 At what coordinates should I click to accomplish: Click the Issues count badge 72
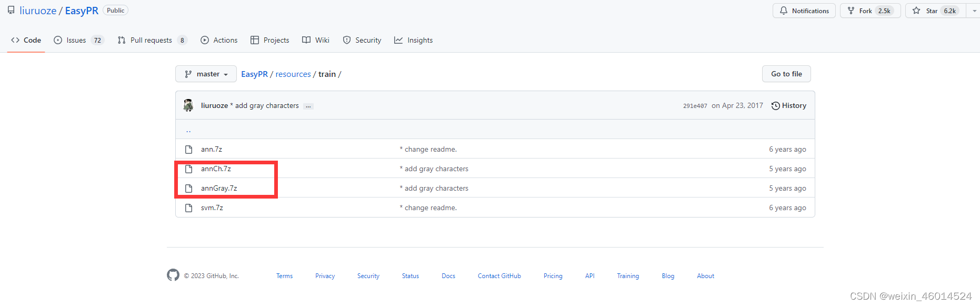pos(97,41)
